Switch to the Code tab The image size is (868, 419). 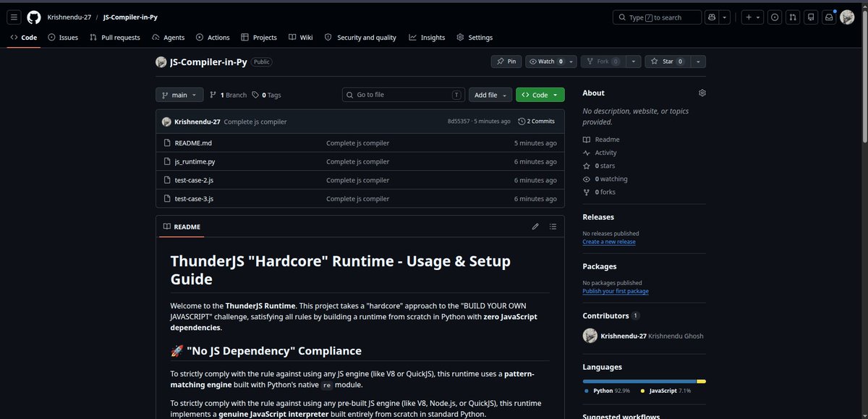coord(24,38)
